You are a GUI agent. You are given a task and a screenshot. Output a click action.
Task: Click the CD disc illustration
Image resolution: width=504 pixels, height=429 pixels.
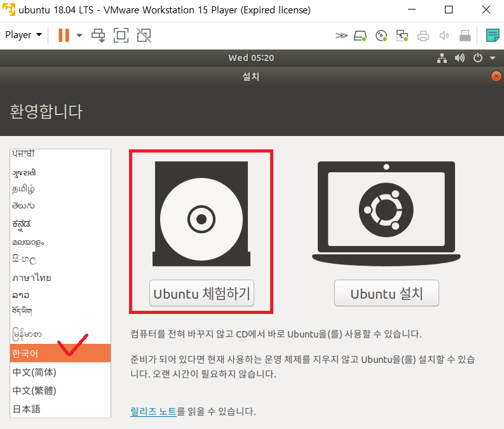[x=201, y=214]
